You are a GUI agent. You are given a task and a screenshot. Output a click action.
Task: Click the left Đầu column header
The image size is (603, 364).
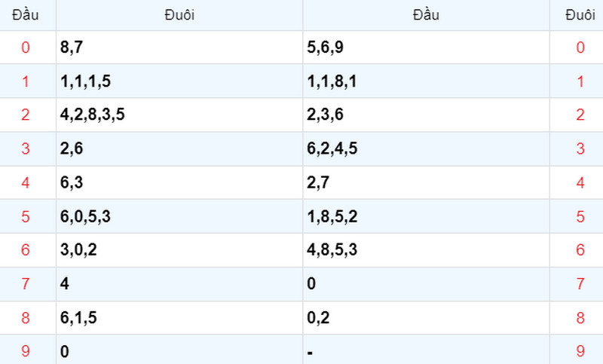[x=26, y=15]
